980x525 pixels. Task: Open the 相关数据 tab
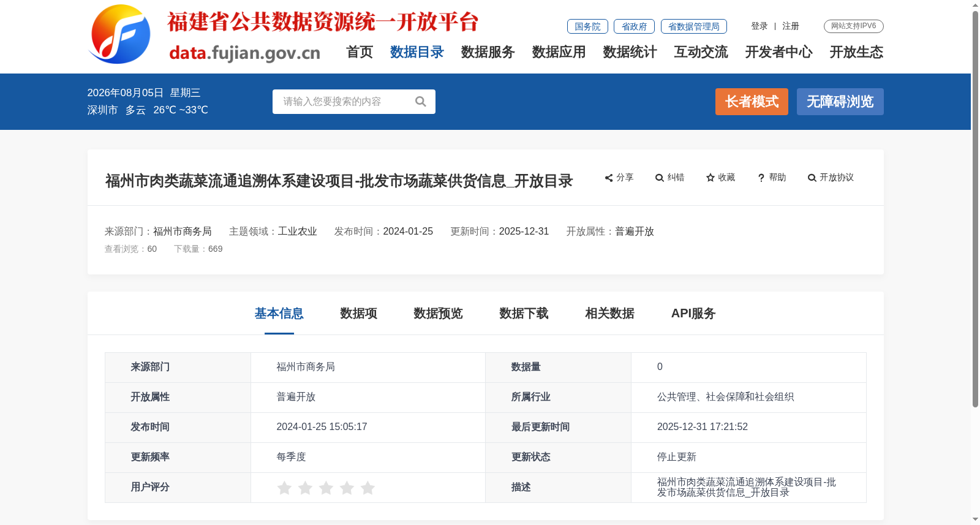click(x=610, y=314)
